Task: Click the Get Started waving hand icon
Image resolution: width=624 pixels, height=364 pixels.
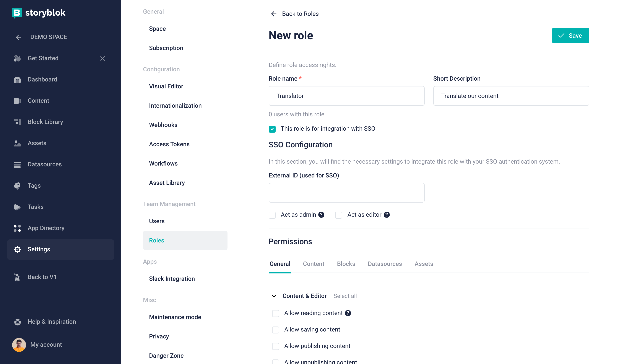Action: tap(17, 58)
